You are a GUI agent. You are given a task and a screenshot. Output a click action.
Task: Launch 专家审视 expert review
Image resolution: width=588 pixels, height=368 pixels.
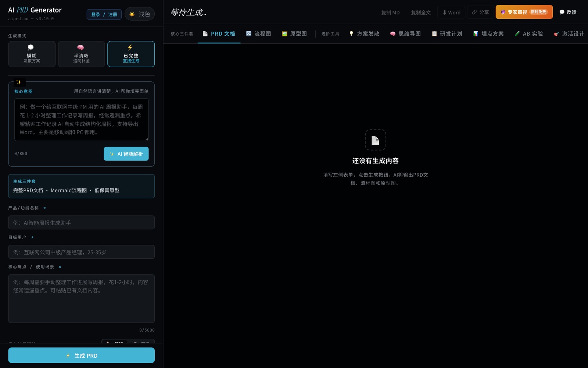pos(524,12)
